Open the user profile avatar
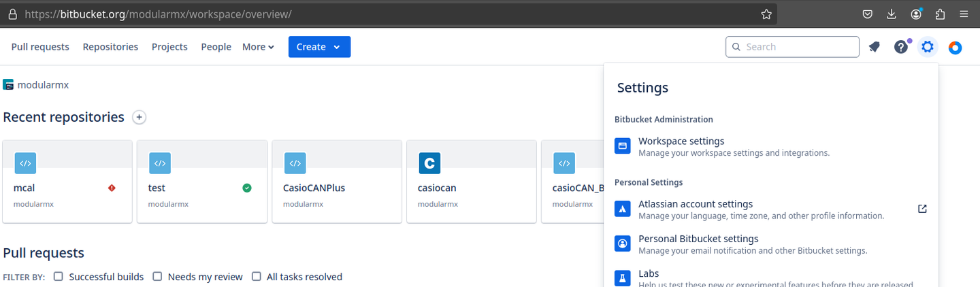Screen dimensions: 980x287 click(x=955, y=48)
